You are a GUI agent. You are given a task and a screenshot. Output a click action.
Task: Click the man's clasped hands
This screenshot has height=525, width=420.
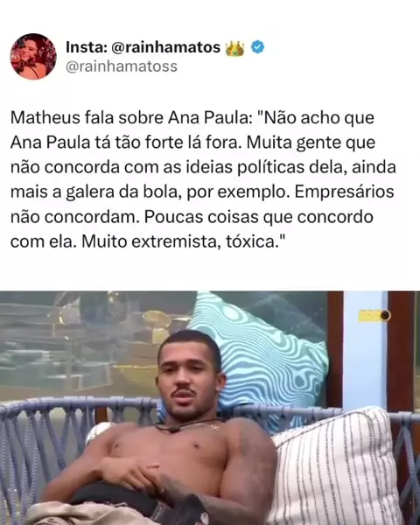pyautogui.click(x=139, y=472)
